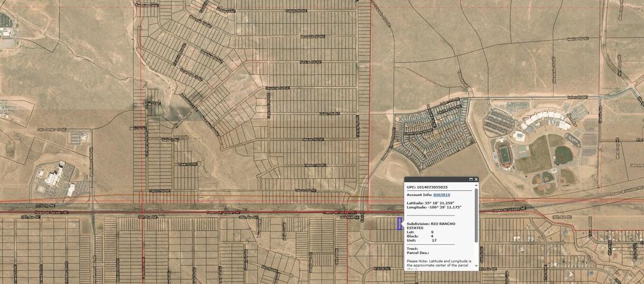Close the parcel info popup

coord(476,179)
